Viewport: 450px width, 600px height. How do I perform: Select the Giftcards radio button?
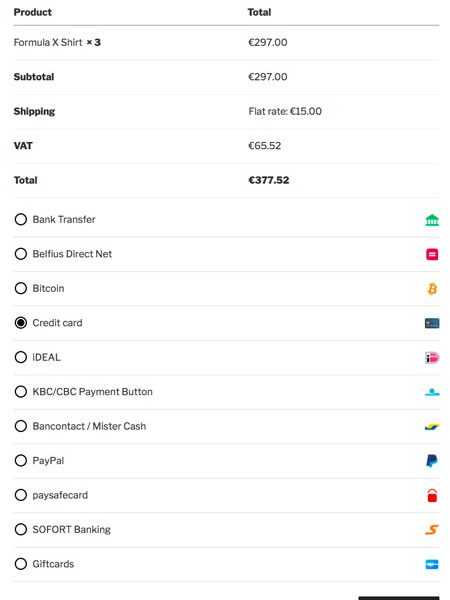point(21,564)
